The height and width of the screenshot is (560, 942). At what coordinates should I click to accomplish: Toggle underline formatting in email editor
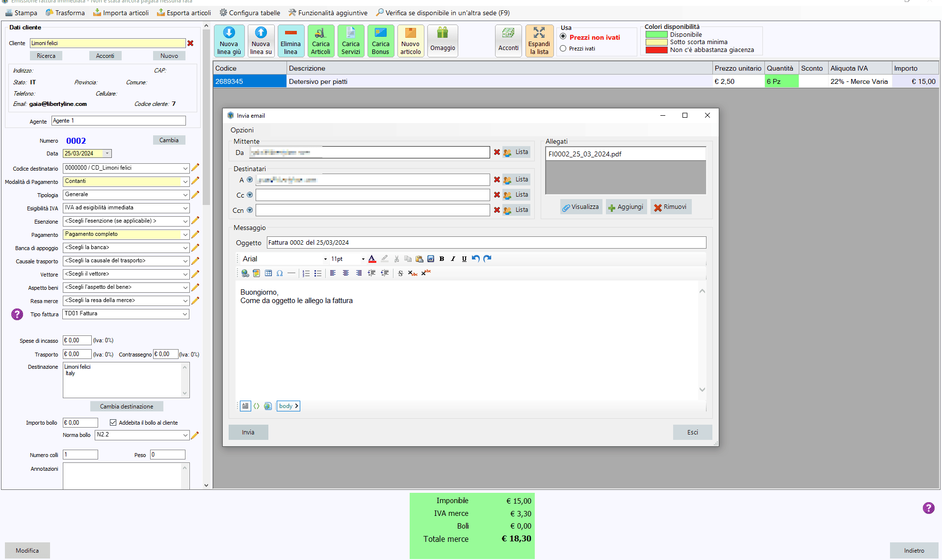[x=464, y=259]
